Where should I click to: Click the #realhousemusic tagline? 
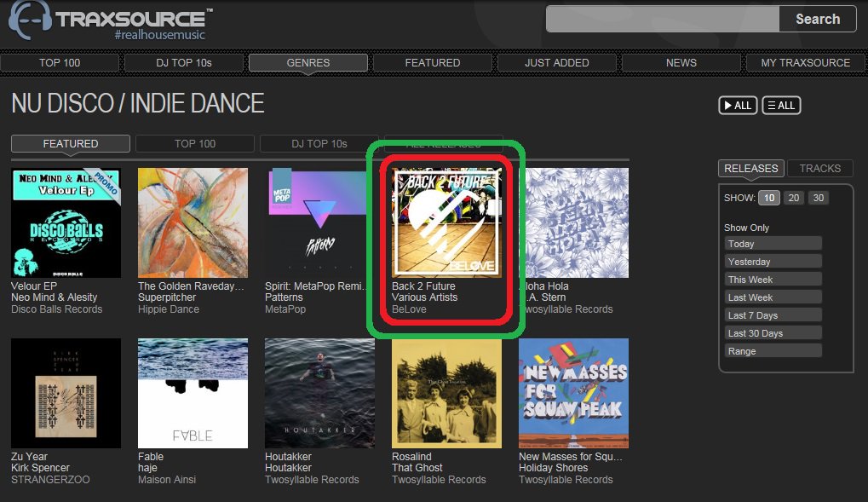click(x=159, y=35)
